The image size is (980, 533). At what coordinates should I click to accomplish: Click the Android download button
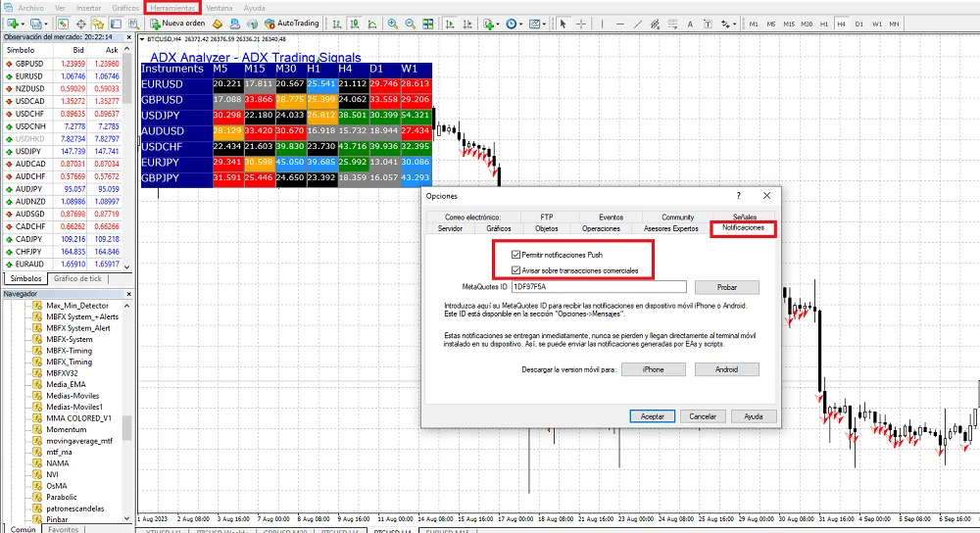point(727,369)
